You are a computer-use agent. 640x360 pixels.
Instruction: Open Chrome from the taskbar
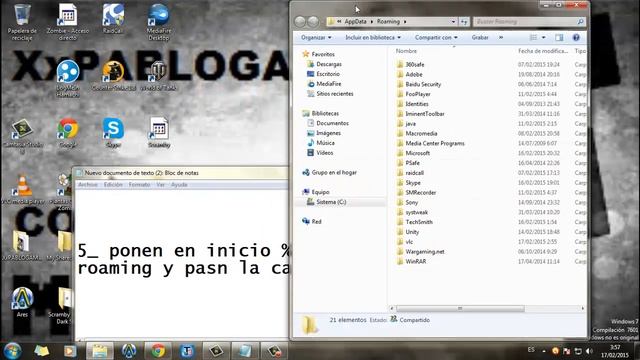click(158, 351)
